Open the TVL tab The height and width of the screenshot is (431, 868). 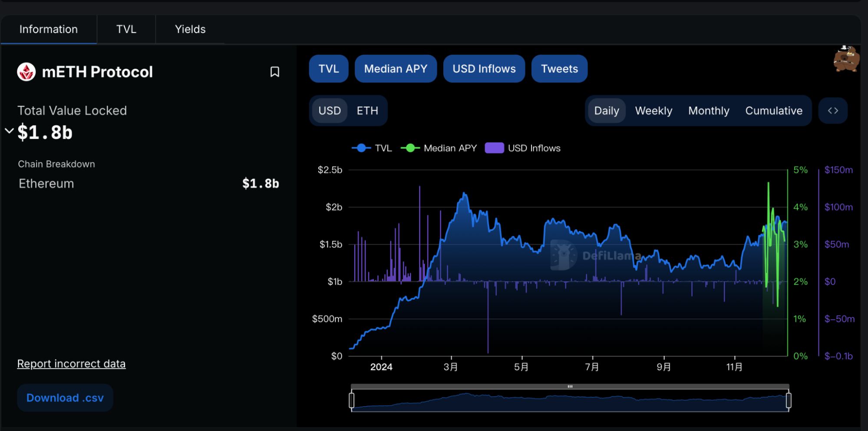pyautogui.click(x=126, y=30)
